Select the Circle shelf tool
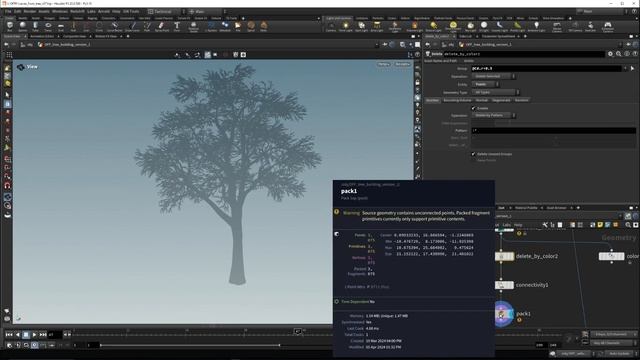Image resolution: width=640 pixels, height=360 pixels. pyautogui.click(x=99, y=27)
